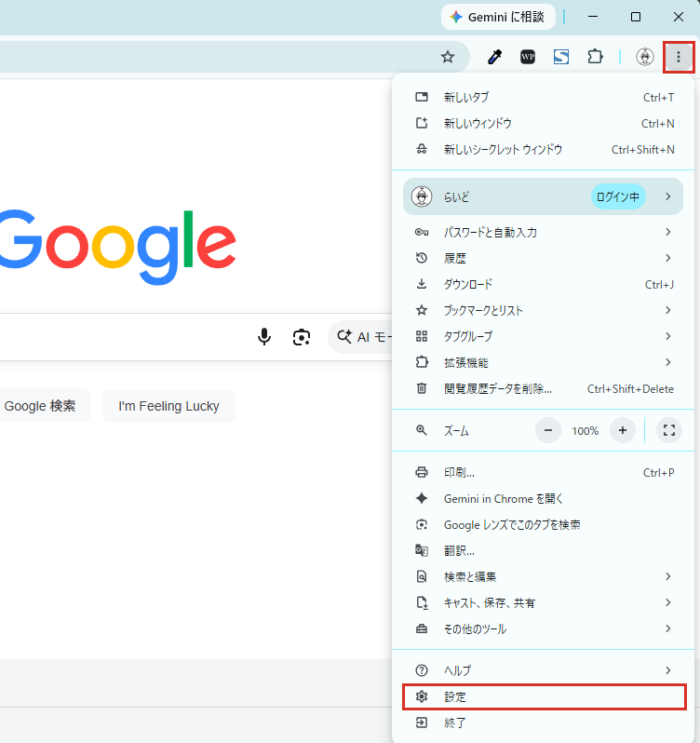Open その他のツール menu item

[544, 628]
